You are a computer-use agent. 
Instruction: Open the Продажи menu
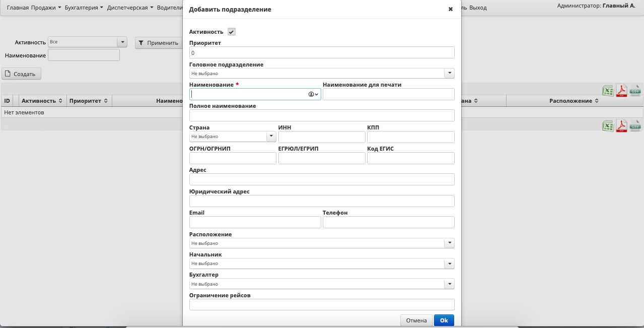tap(46, 8)
